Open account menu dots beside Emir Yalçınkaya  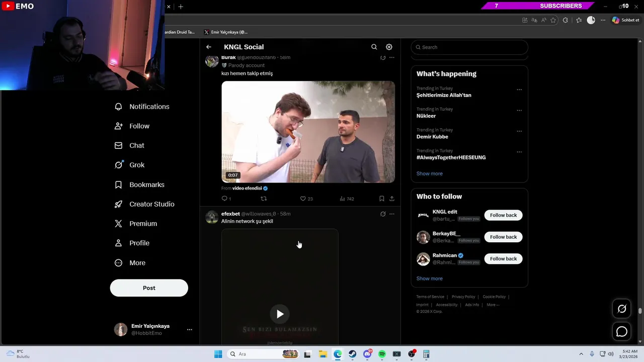coord(190,330)
